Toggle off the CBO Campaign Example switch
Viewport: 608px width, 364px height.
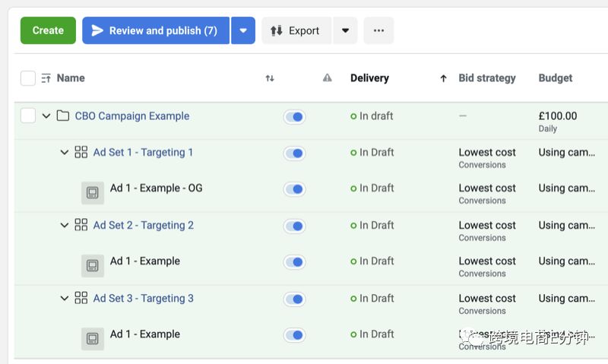pos(294,117)
